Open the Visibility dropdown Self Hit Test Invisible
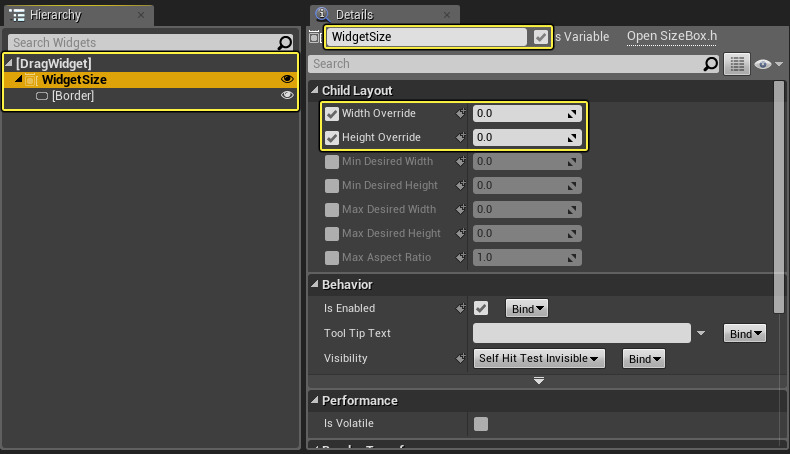Viewport: 790px width, 454px height. pos(538,358)
